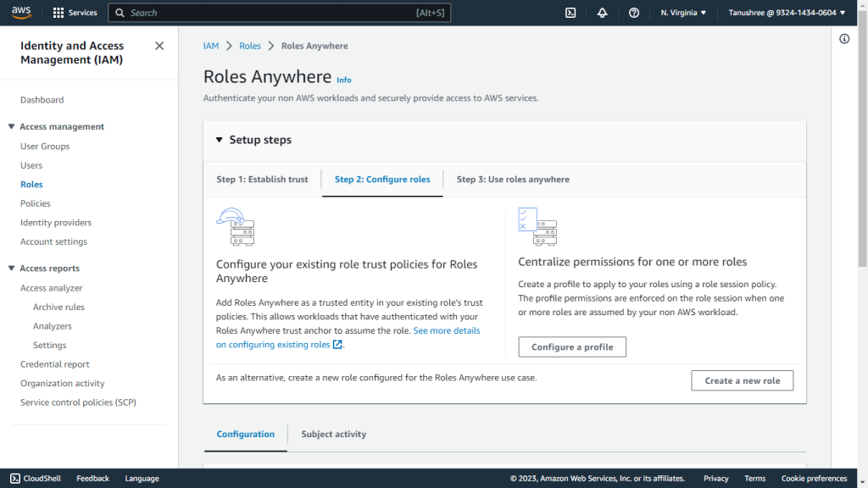Open the N. Virginia region dropdown

(683, 13)
